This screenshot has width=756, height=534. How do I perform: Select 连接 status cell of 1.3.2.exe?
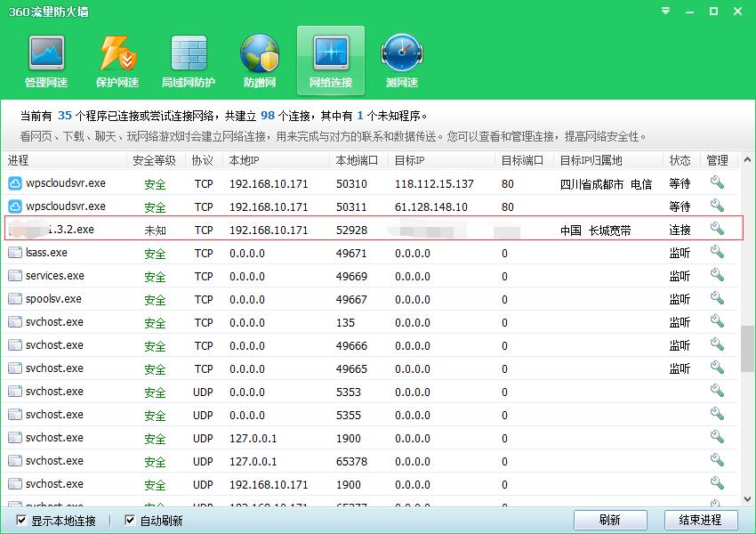pyautogui.click(x=680, y=231)
